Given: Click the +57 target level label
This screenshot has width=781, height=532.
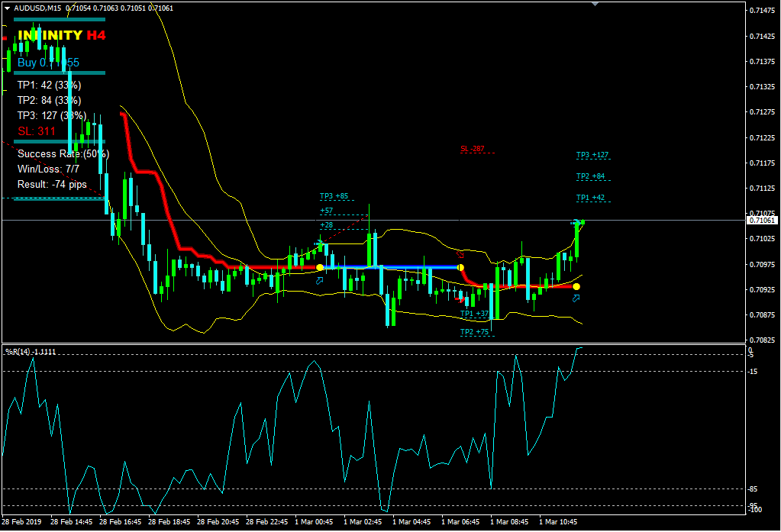Looking at the screenshot, I should [326, 211].
